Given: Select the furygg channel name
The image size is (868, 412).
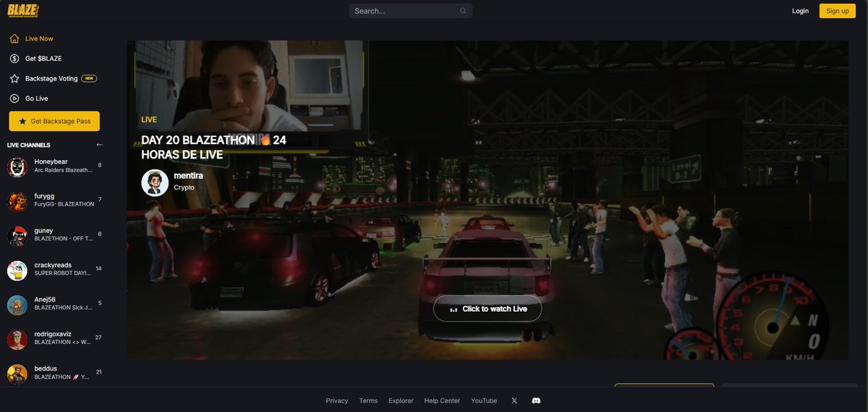Looking at the screenshot, I should pyautogui.click(x=45, y=196).
